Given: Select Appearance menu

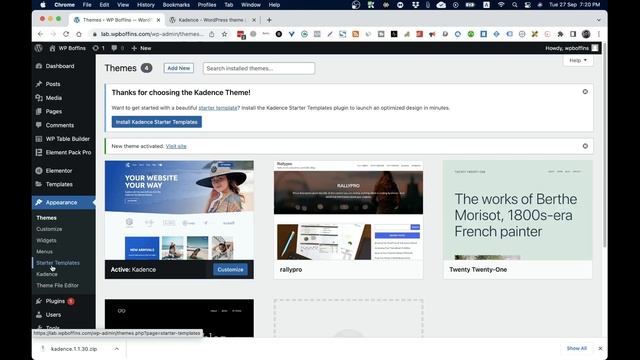Looking at the screenshot, I should pyautogui.click(x=61, y=202).
